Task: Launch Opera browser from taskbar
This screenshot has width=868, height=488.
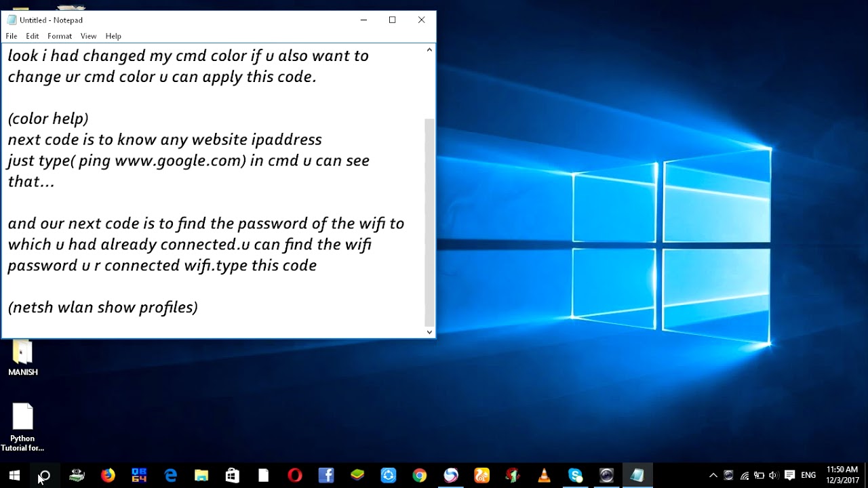Action: (294, 475)
